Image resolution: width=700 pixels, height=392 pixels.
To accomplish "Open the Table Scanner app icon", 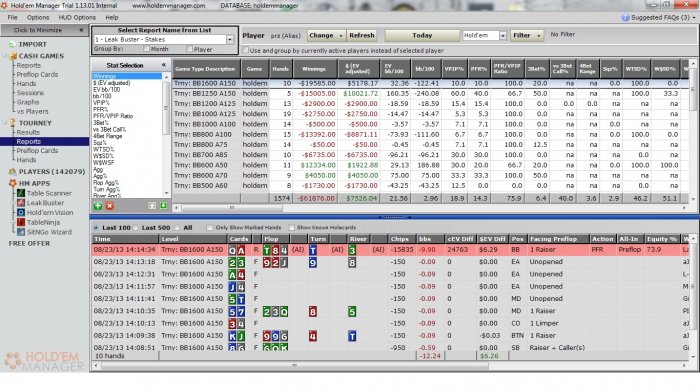I will [x=21, y=193].
